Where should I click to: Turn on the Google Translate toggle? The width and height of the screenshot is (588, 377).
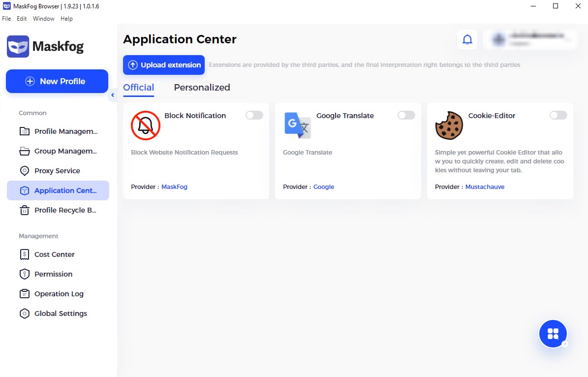(x=406, y=115)
